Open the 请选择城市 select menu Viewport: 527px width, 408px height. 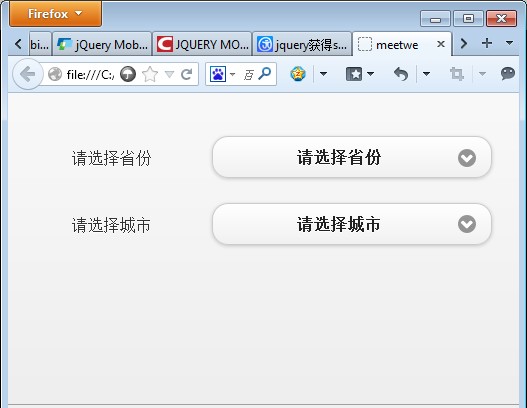point(352,224)
